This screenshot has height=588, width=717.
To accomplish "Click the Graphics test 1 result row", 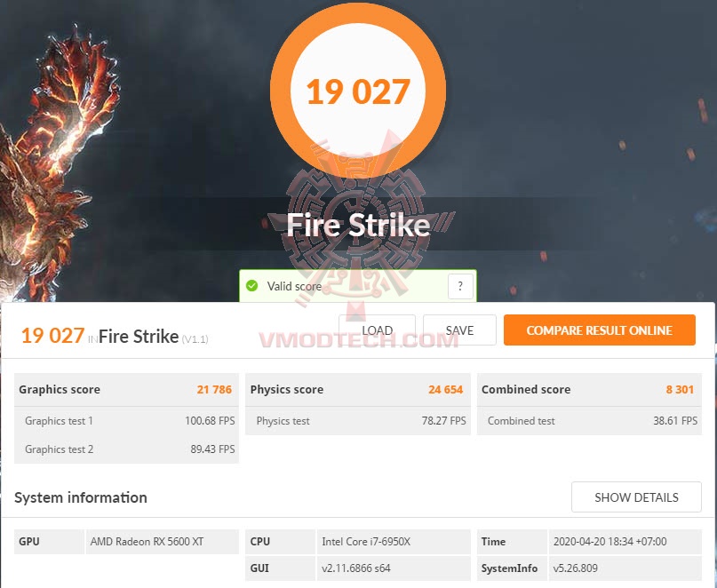I will 127,421.
